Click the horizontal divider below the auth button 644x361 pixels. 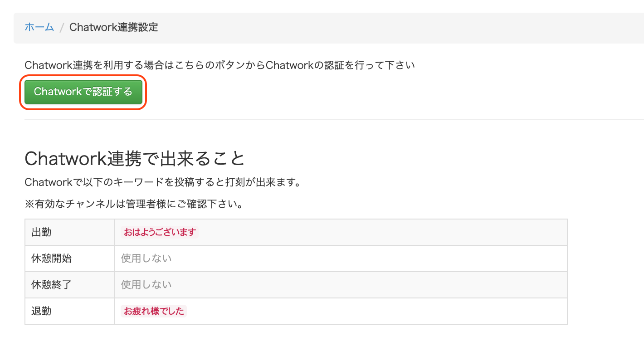pos(334,119)
